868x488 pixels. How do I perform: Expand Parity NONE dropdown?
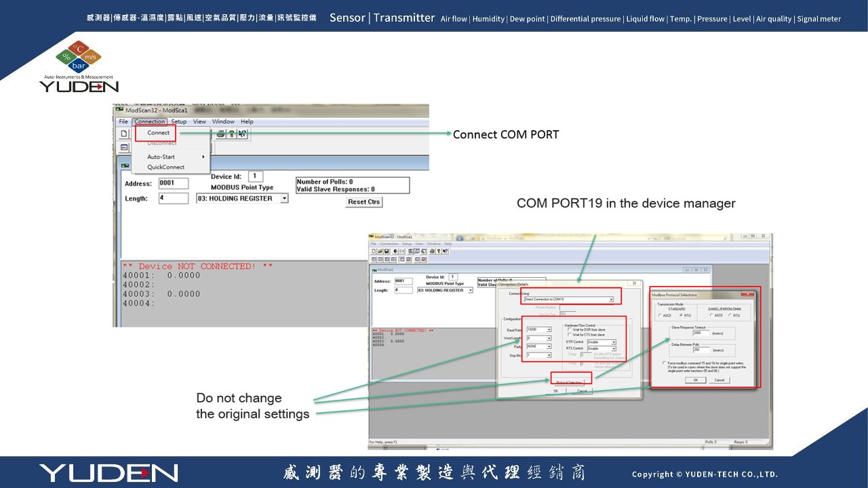(x=549, y=346)
